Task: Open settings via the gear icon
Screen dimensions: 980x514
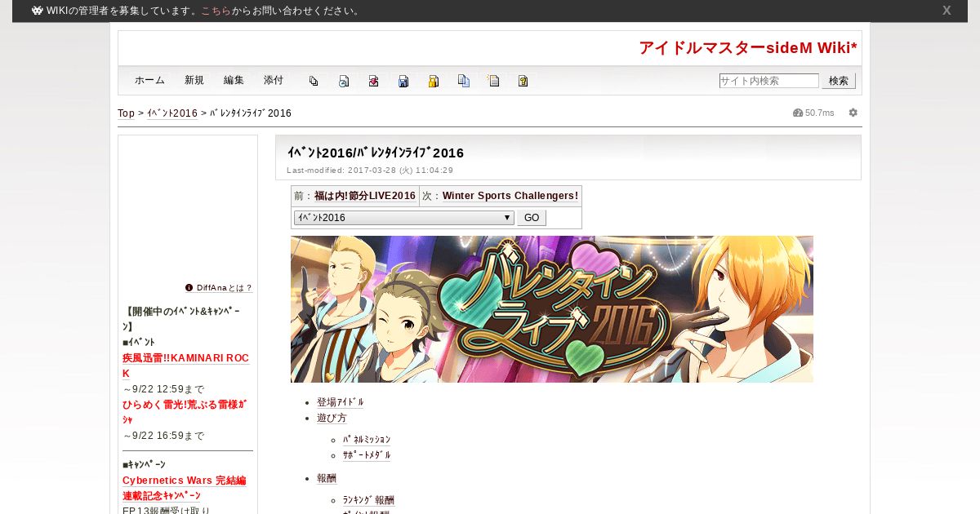Action: (x=853, y=113)
